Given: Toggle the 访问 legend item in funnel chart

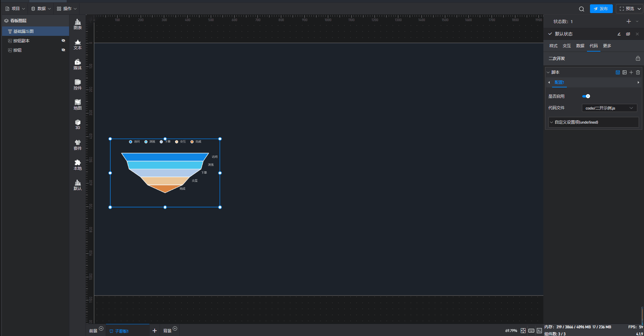Looking at the screenshot, I should pos(134,142).
